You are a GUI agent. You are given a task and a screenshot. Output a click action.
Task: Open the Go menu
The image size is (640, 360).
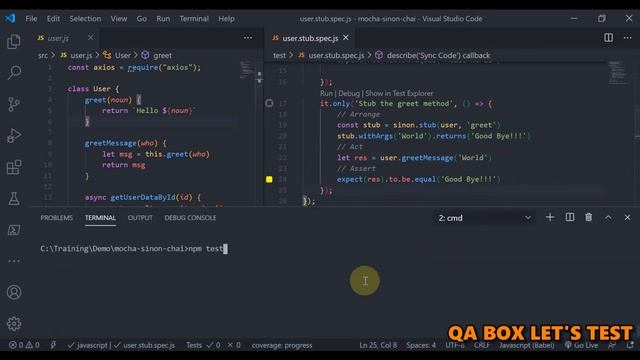tap(142, 18)
